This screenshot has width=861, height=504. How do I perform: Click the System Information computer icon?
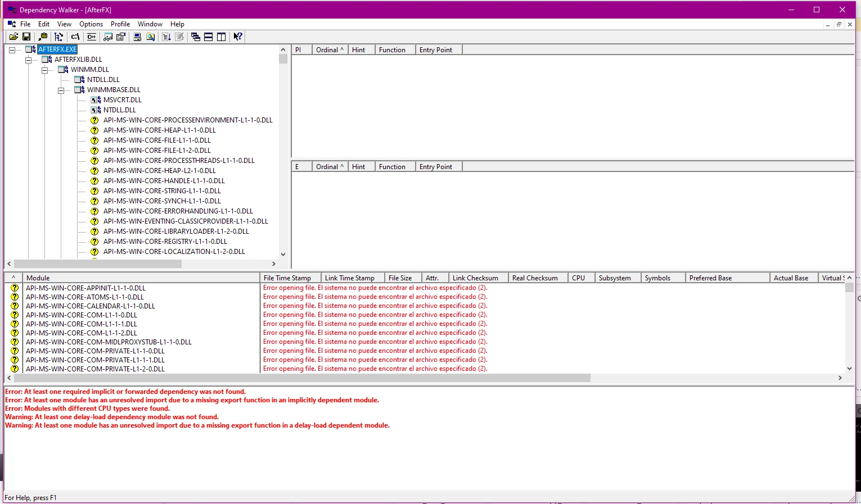137,37
